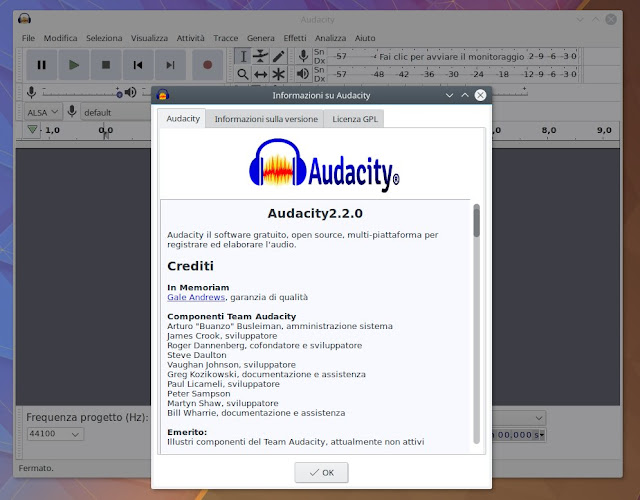Click the Audacity icon in the dialog title bar
This screenshot has width=640, height=500.
(163, 95)
